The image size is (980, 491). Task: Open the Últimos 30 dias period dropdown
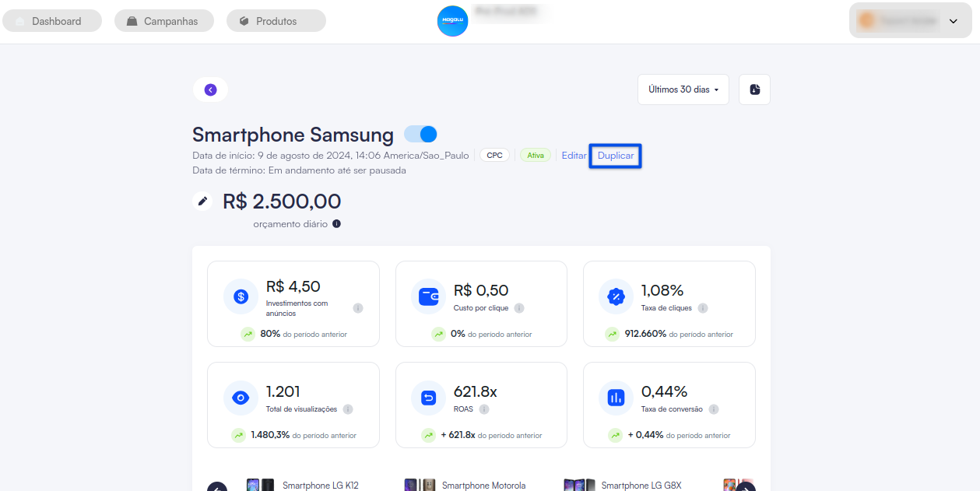[683, 89]
